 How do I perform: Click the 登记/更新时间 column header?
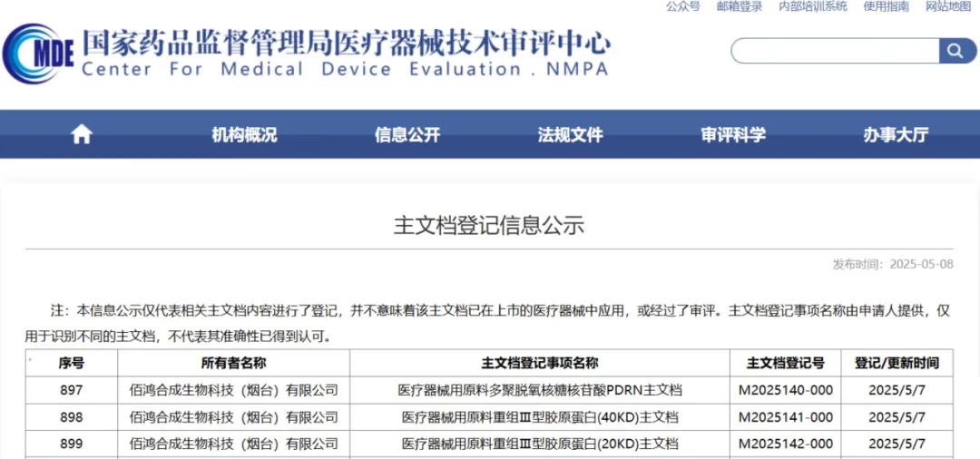click(897, 363)
